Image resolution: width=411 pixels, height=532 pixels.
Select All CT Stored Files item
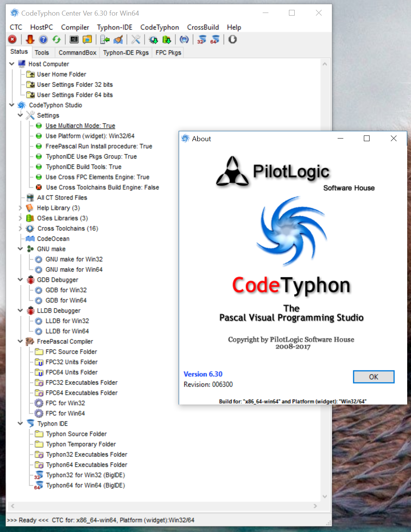click(62, 198)
